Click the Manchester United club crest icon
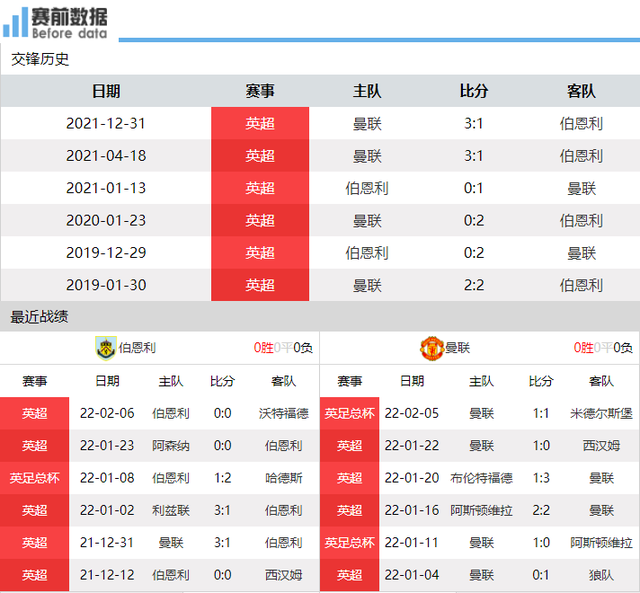 pyautogui.click(x=432, y=348)
